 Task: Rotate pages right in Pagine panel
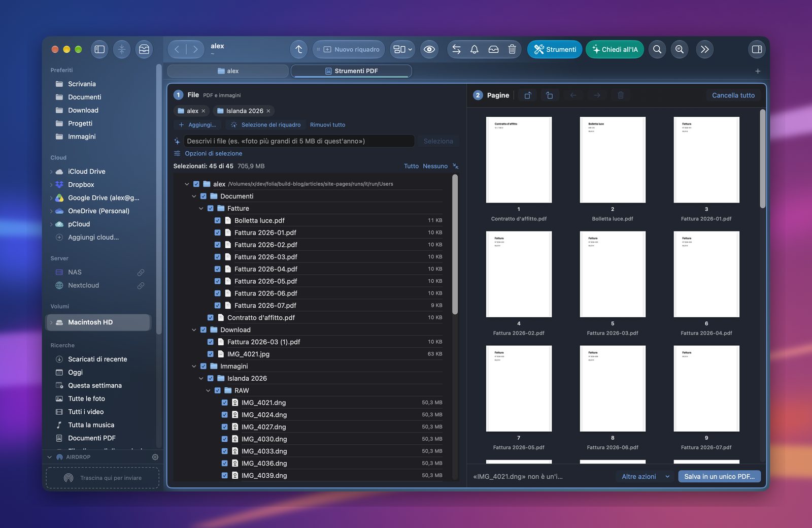tap(550, 95)
